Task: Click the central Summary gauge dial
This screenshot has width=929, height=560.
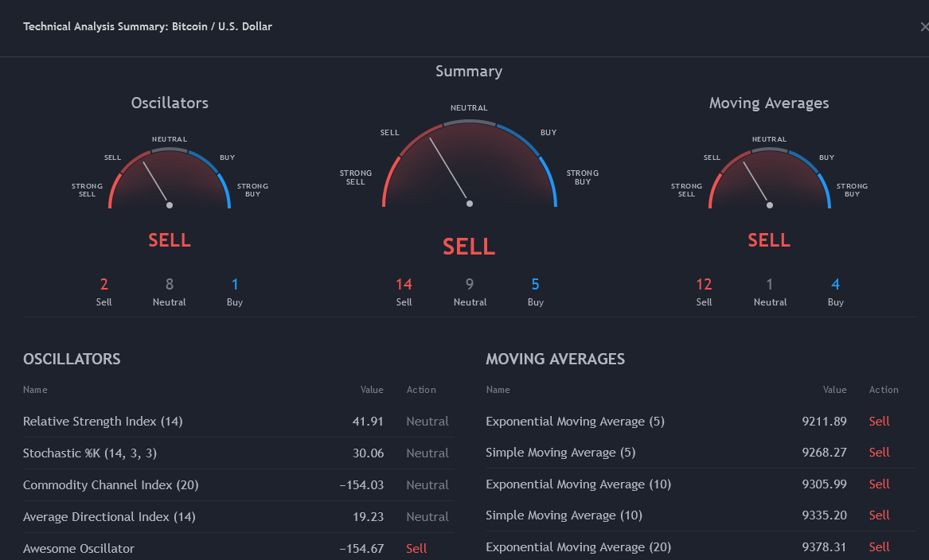Action: click(x=469, y=163)
